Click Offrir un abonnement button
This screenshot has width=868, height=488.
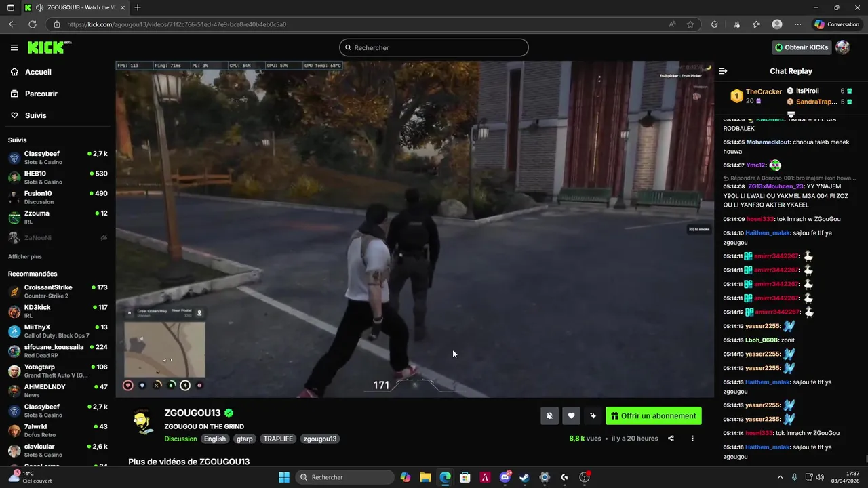[654, 416]
